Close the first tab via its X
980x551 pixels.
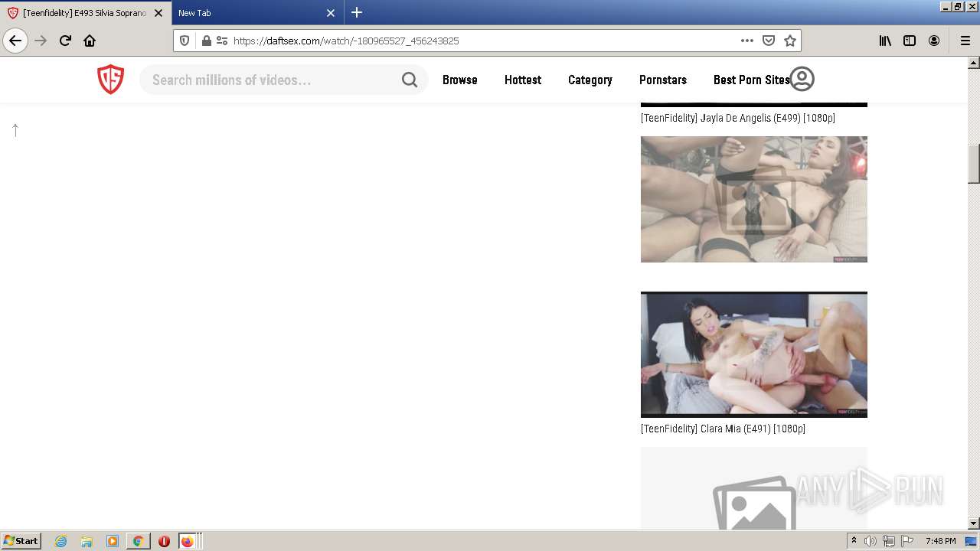[158, 13]
